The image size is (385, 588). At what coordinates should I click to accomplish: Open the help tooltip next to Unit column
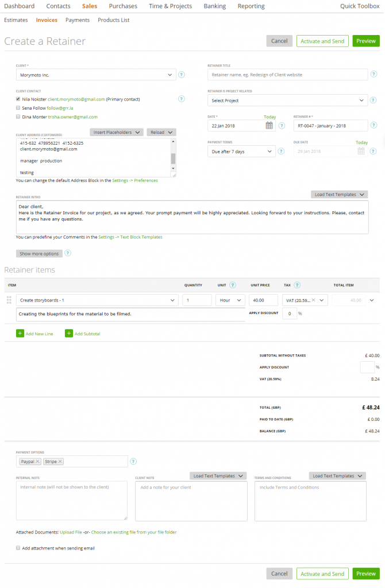pyautogui.click(x=232, y=285)
